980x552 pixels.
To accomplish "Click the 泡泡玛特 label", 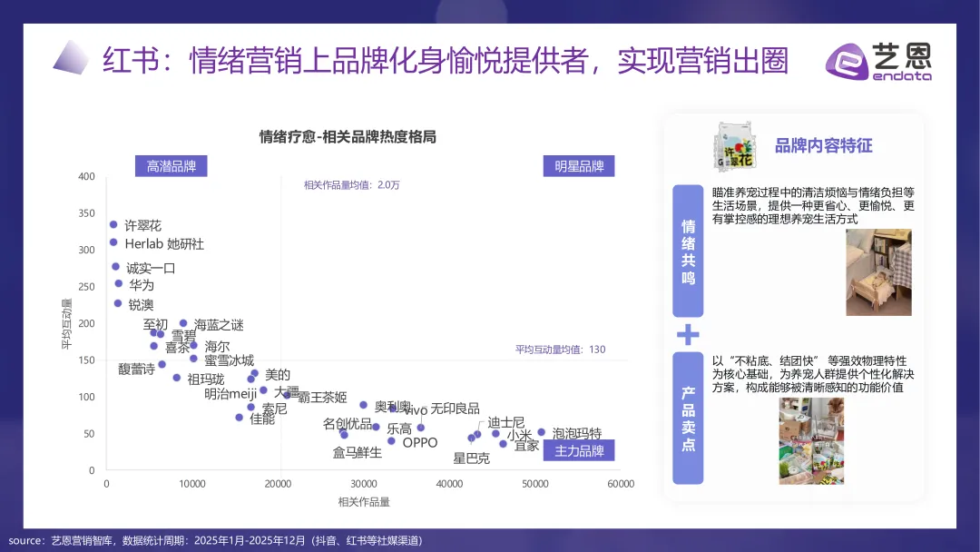I will point(577,433).
